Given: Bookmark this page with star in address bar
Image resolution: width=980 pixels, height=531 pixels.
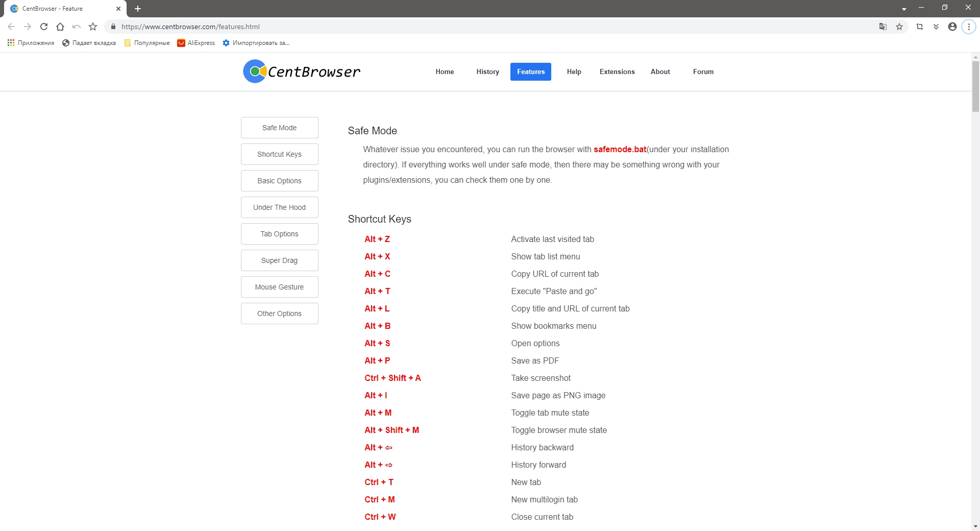Looking at the screenshot, I should [x=899, y=27].
